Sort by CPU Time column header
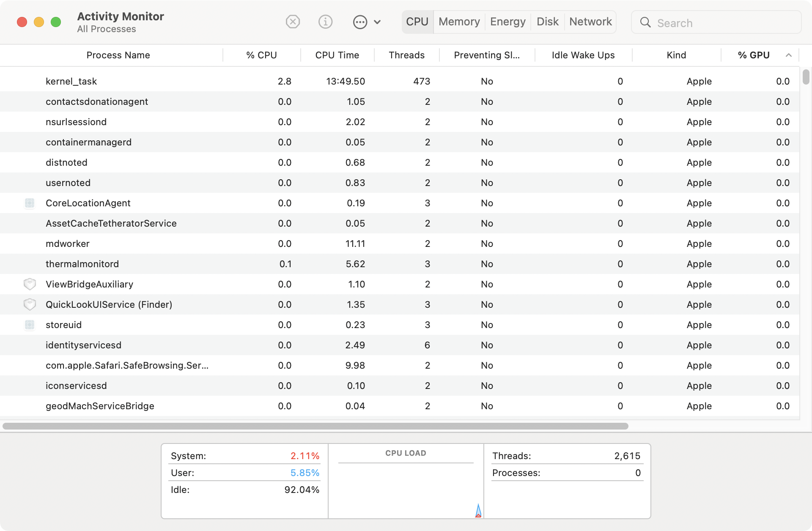Viewport: 812px width, 531px height. [337, 55]
